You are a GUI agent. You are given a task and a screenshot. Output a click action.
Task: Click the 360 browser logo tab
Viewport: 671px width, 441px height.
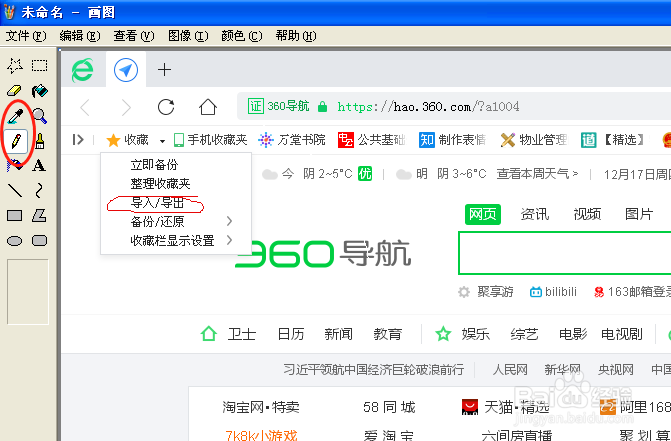click(x=83, y=70)
